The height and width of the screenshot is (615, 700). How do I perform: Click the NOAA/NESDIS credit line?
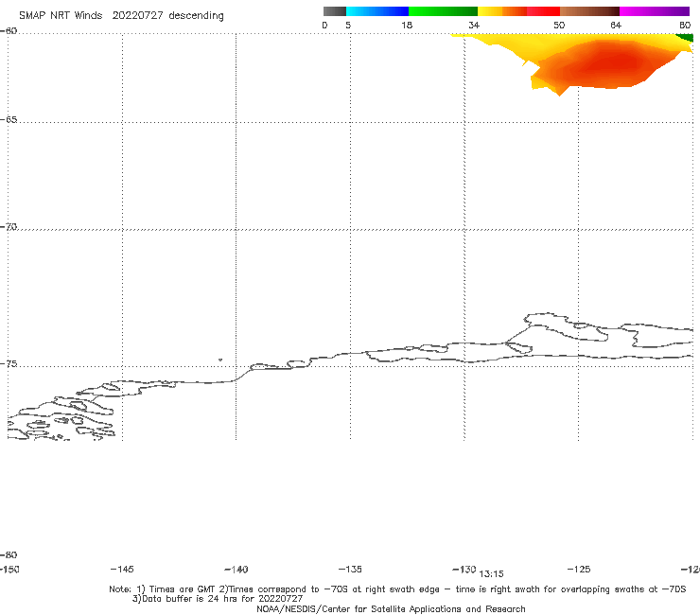391,609
